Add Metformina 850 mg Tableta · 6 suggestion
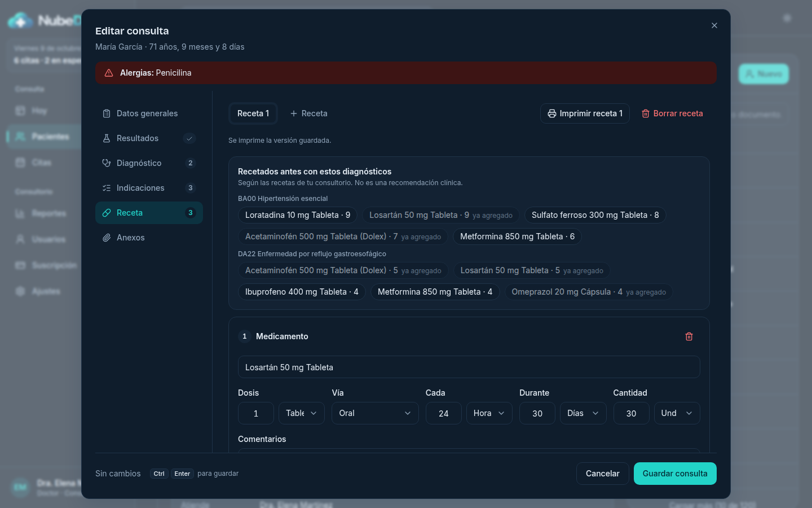This screenshot has width=812, height=508. [517, 237]
